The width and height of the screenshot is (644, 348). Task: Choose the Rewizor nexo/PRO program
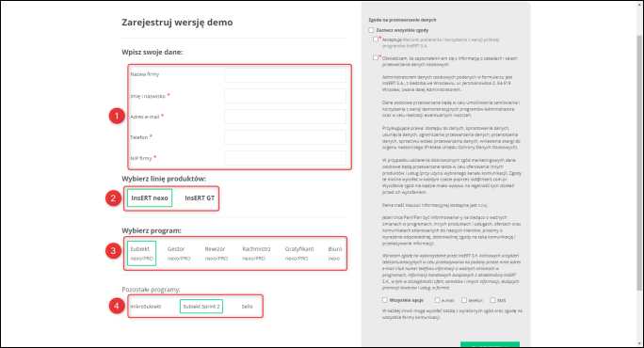click(x=216, y=254)
